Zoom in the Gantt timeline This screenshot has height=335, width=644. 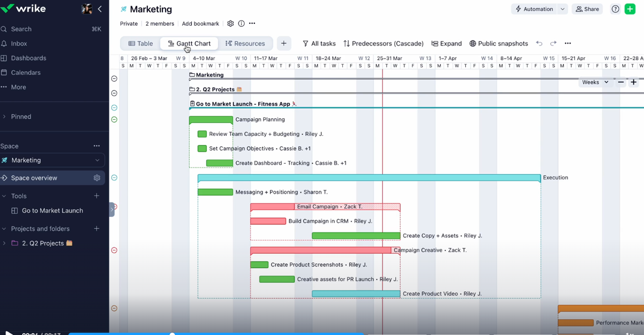(633, 82)
